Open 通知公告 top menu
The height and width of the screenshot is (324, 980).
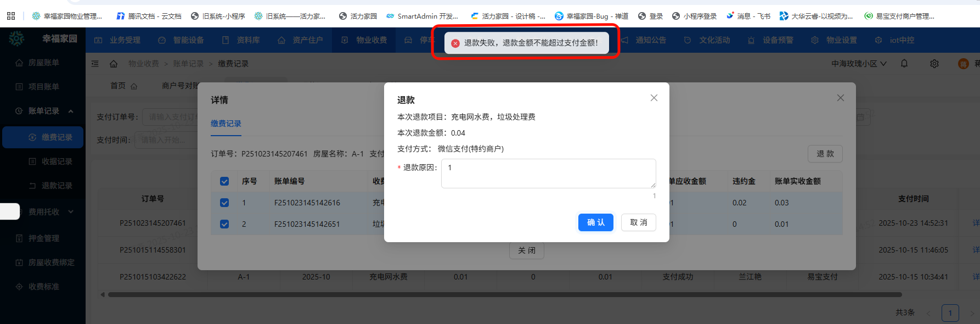click(644, 40)
